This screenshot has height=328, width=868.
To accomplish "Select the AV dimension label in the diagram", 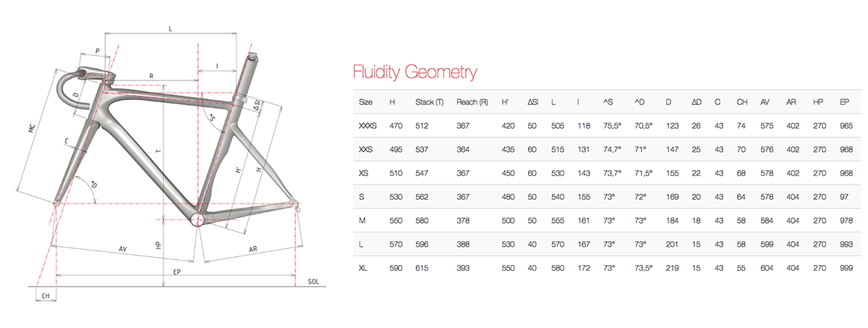I will (x=123, y=248).
